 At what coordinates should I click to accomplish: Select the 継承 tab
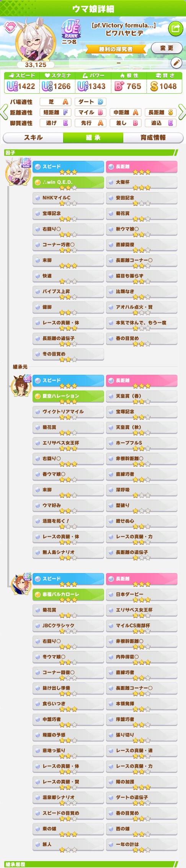93,138
